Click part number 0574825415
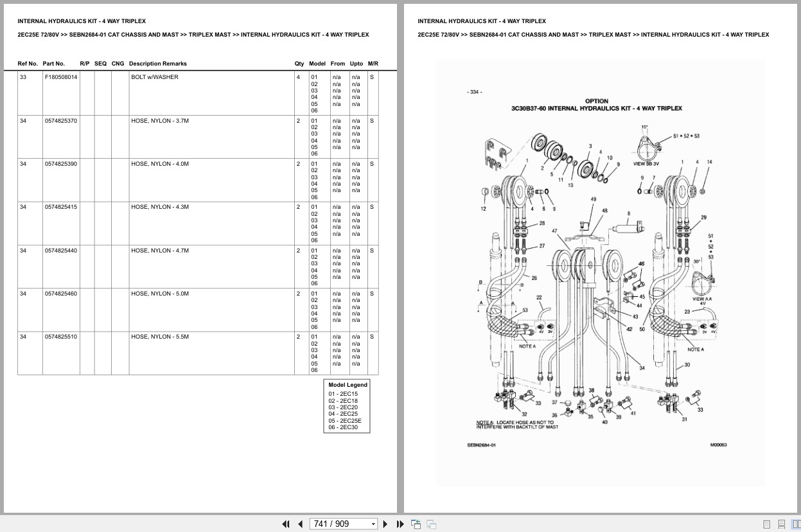 [61, 207]
